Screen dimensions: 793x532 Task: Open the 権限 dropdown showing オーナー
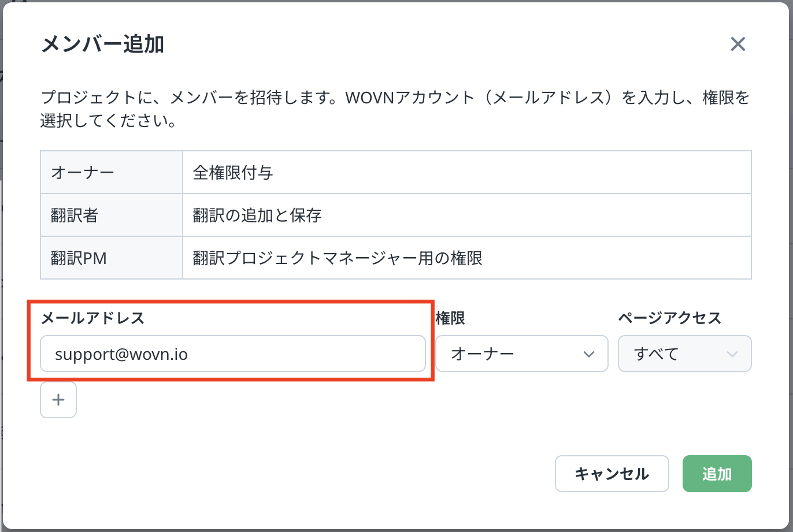pos(521,354)
